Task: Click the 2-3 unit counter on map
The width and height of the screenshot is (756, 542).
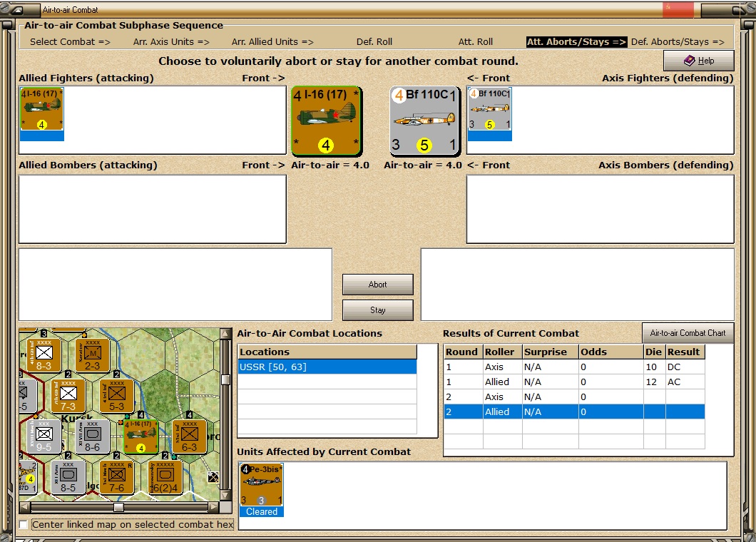Action: pyautogui.click(x=93, y=355)
